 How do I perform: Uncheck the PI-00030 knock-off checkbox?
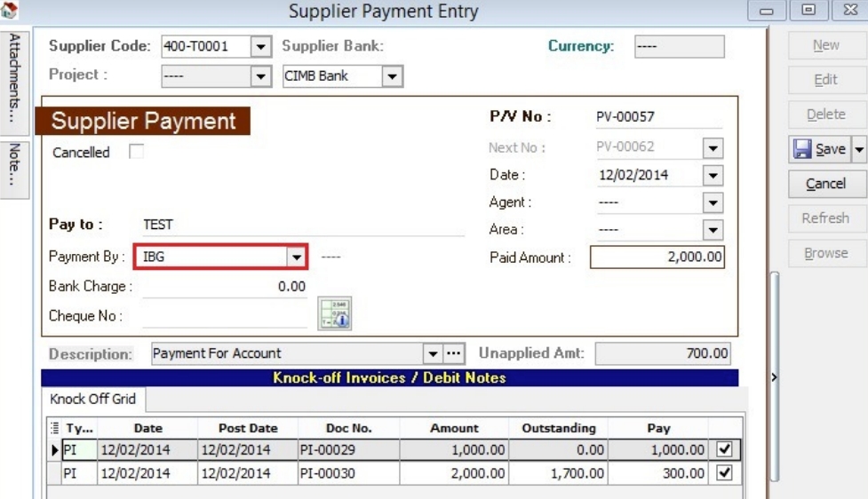point(724,473)
